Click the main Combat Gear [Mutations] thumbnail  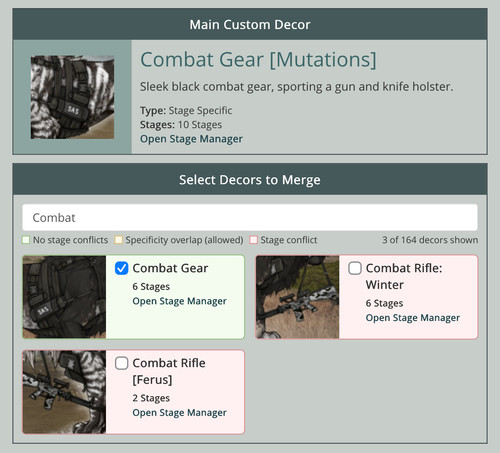tap(72, 97)
